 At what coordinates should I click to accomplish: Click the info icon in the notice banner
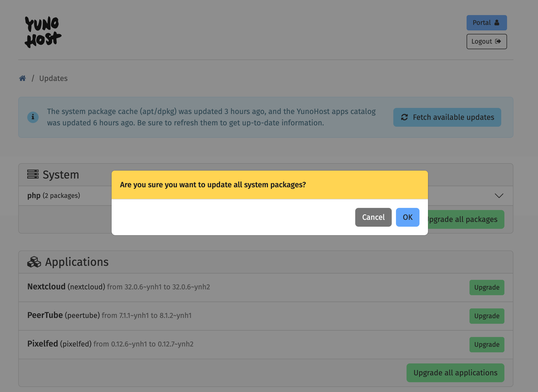click(x=33, y=117)
